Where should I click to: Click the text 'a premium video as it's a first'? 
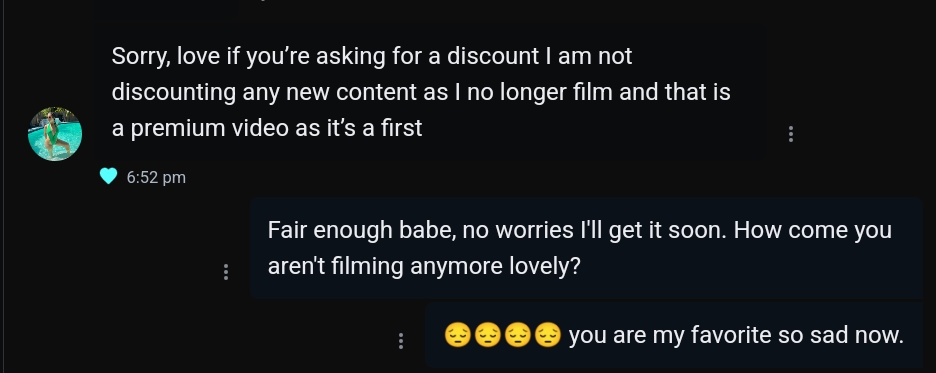pos(267,128)
